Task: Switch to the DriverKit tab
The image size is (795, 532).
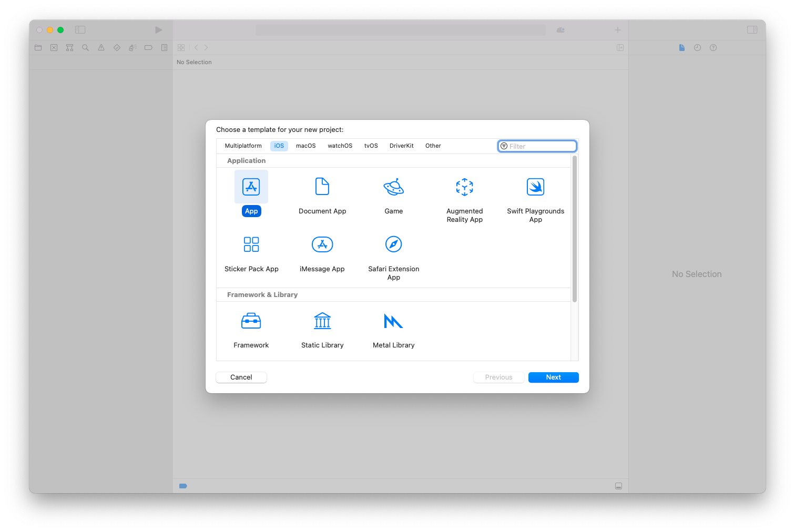Action: tap(401, 146)
